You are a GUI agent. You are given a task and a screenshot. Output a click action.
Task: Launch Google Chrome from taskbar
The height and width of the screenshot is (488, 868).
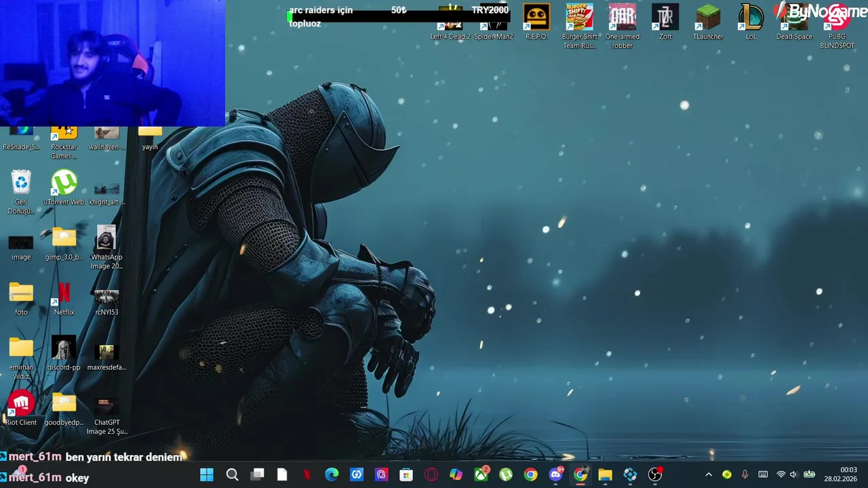pos(530,474)
